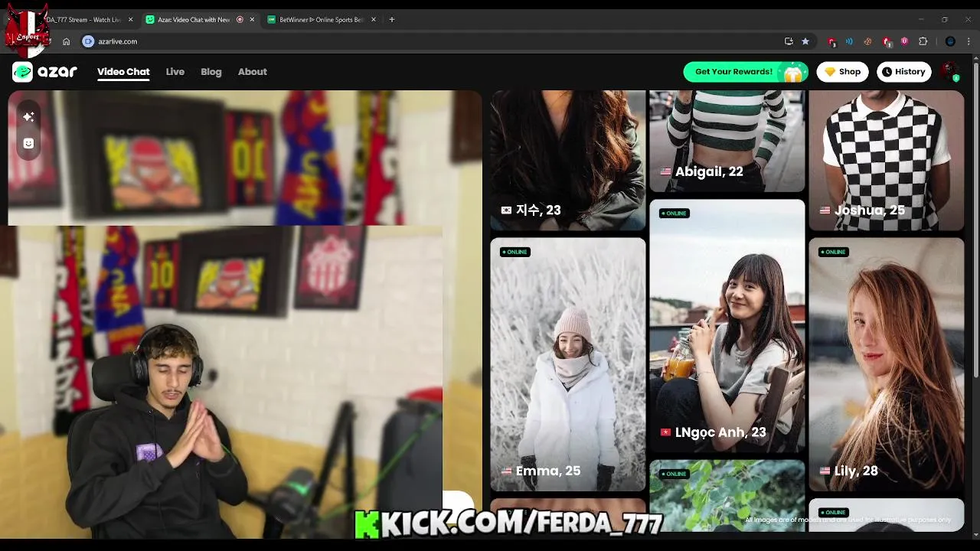
Task: Open LNgọc Anh, 23 profile card
Action: point(727,326)
